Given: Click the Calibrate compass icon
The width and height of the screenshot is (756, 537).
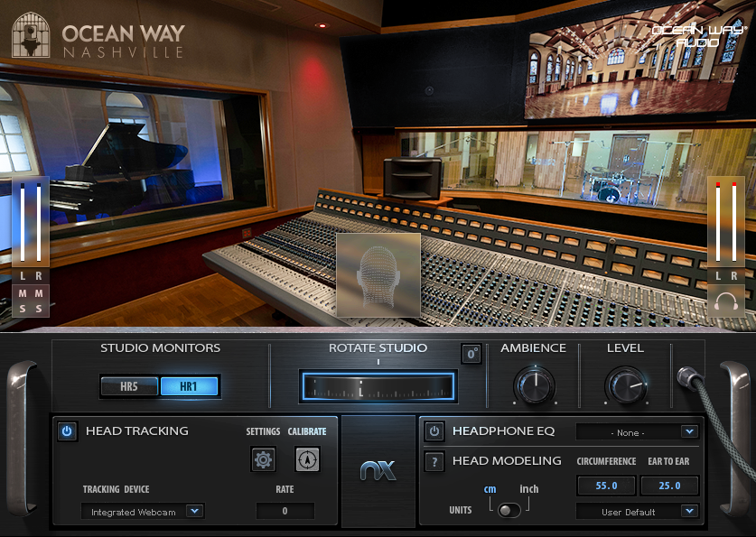Looking at the screenshot, I should (307, 459).
